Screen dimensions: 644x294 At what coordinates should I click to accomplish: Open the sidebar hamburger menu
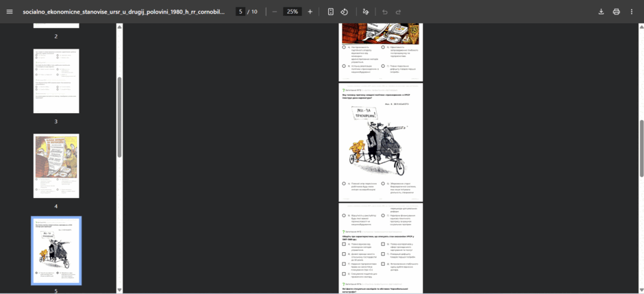[x=10, y=12]
